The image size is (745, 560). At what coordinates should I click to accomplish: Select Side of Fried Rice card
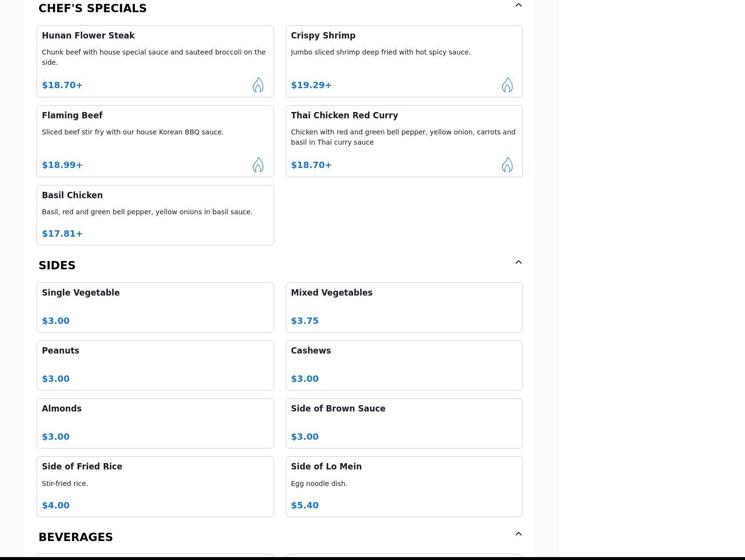[155, 486]
